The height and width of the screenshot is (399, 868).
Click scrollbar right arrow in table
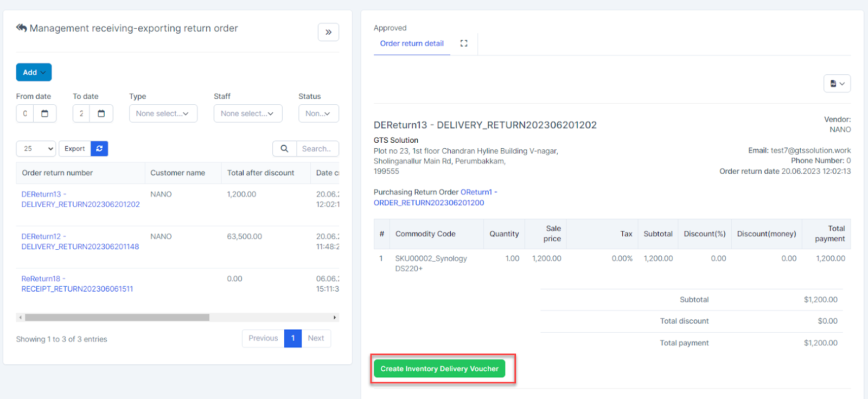click(335, 318)
